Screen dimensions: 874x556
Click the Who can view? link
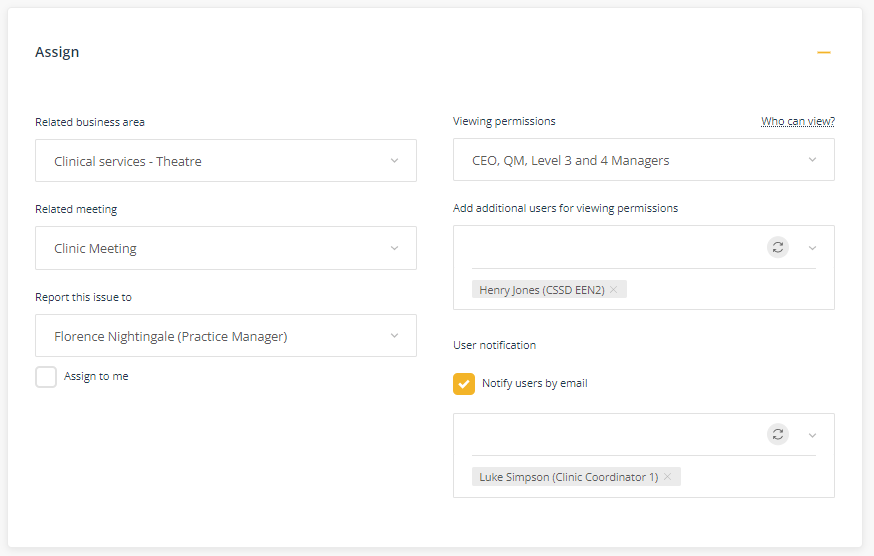coord(798,121)
